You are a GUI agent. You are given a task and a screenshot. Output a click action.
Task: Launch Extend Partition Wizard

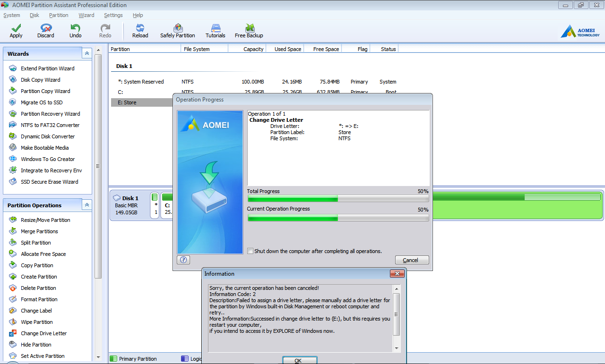click(x=47, y=68)
